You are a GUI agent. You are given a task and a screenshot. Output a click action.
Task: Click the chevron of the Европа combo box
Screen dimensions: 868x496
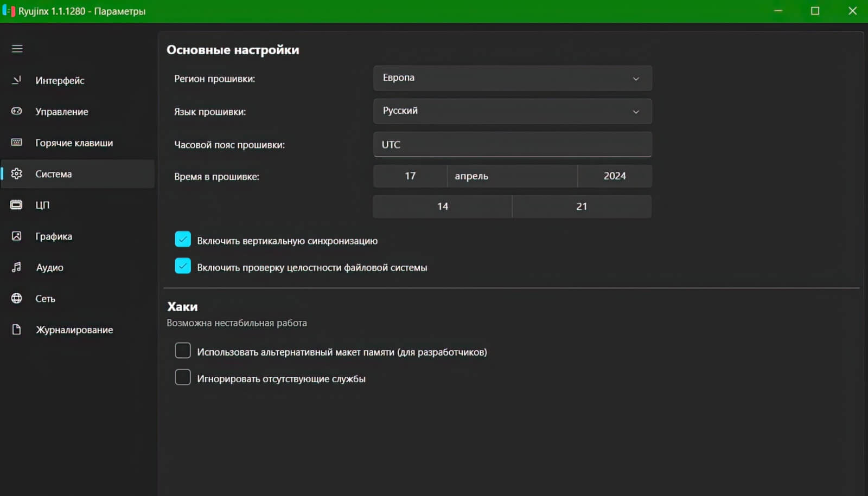click(x=636, y=79)
